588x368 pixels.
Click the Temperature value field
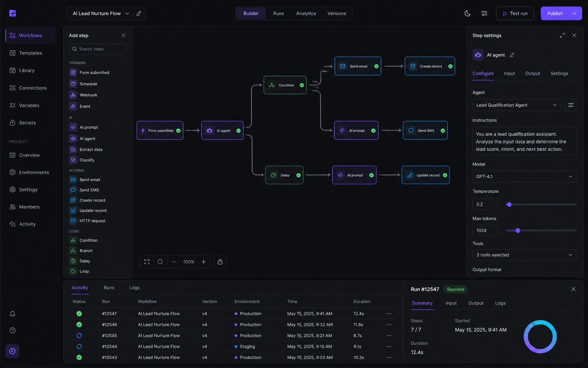point(485,204)
